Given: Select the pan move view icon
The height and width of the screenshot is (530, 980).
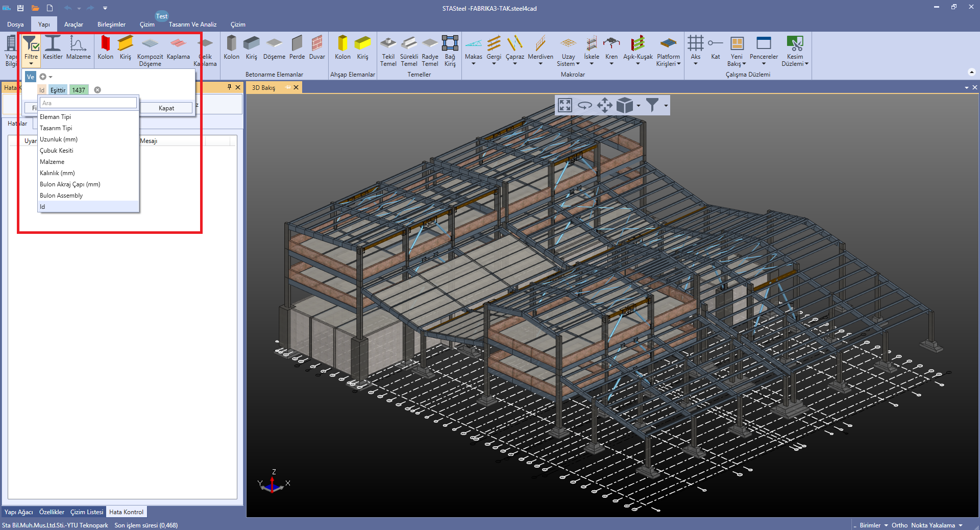Looking at the screenshot, I should pos(604,106).
